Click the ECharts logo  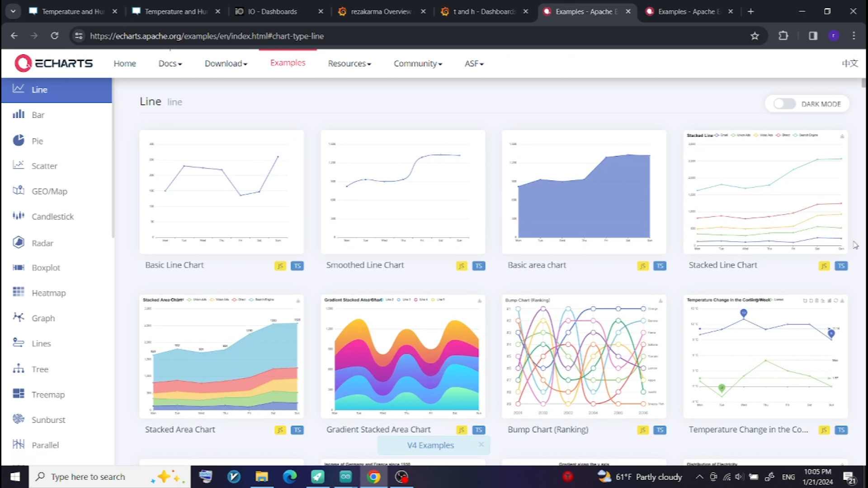tap(53, 63)
